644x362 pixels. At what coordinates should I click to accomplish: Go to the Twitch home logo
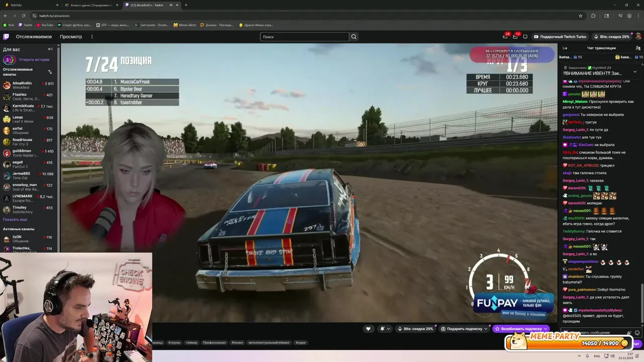tap(6, 37)
